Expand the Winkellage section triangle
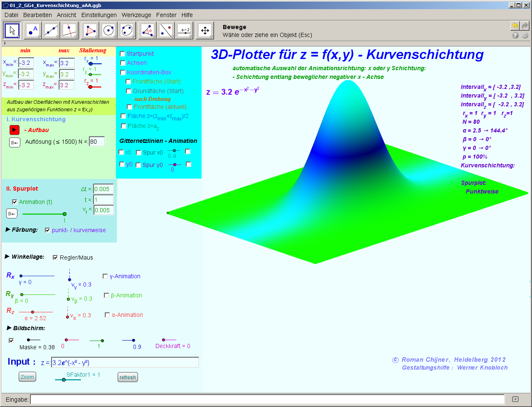 pos(7,257)
